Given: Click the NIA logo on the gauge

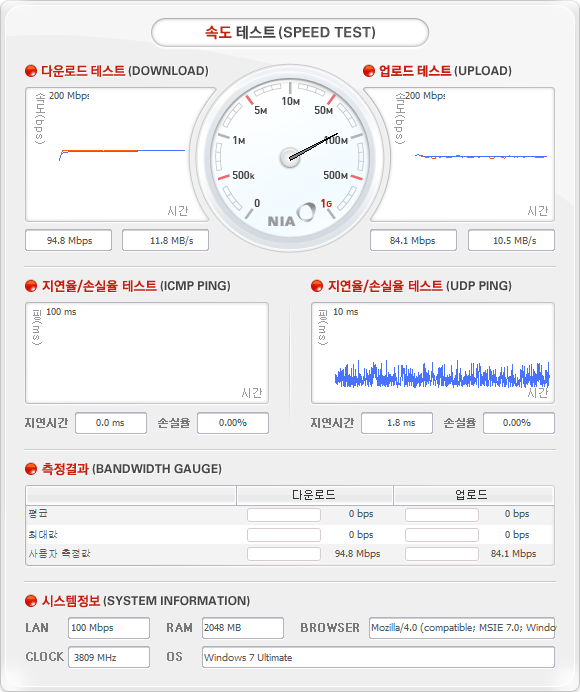Looking at the screenshot, I should [291, 214].
